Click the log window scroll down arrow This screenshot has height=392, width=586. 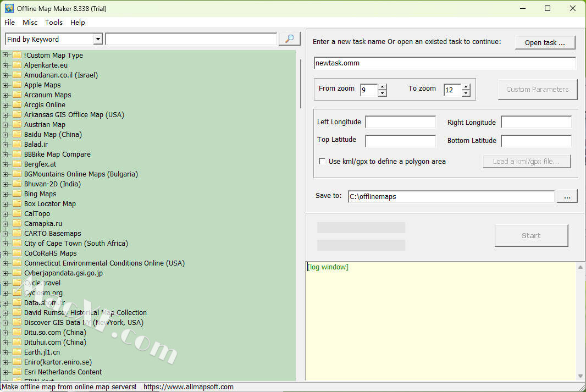click(x=580, y=376)
